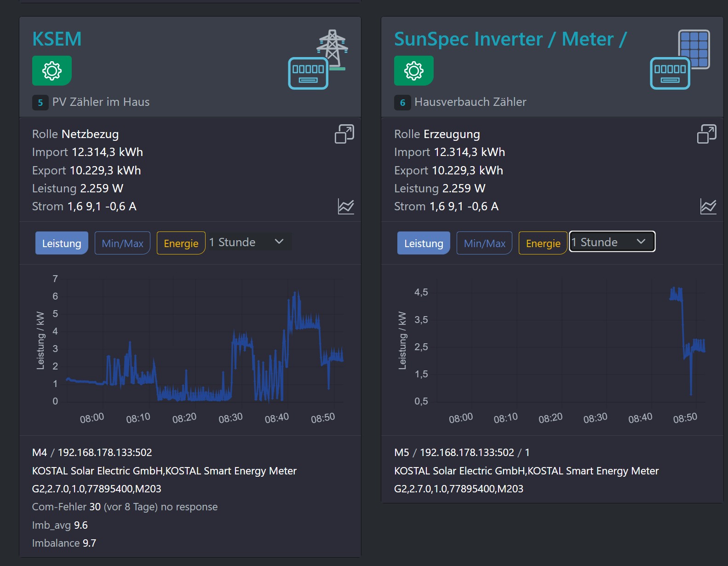Click the SunSpec solar panel meter icon

click(x=679, y=60)
